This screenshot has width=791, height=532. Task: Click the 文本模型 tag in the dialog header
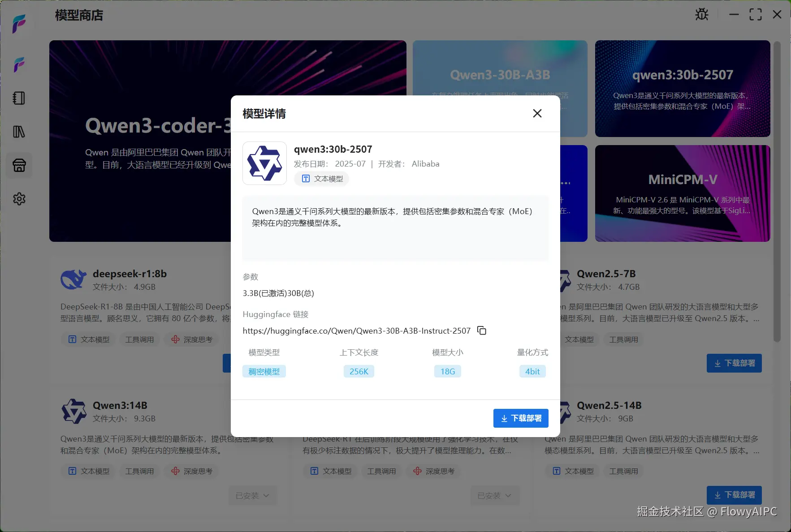pyautogui.click(x=322, y=179)
